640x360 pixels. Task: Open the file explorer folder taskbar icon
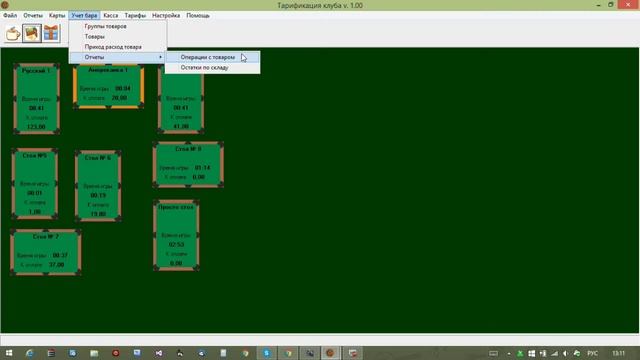[94, 353]
